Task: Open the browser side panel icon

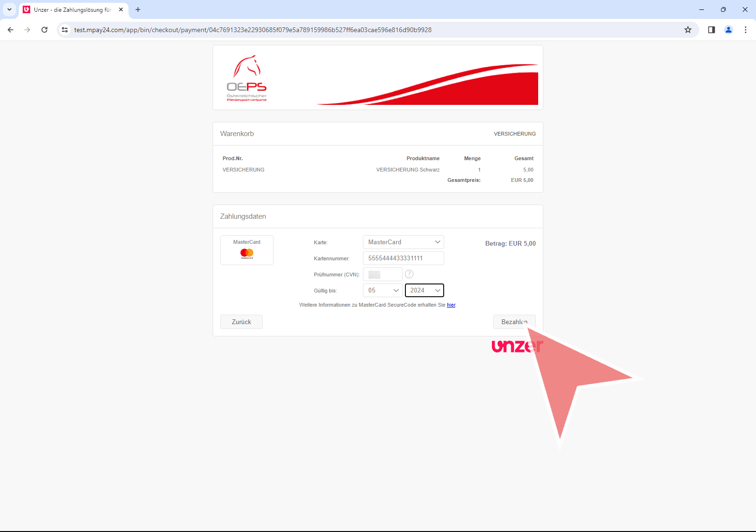Action: tap(712, 30)
